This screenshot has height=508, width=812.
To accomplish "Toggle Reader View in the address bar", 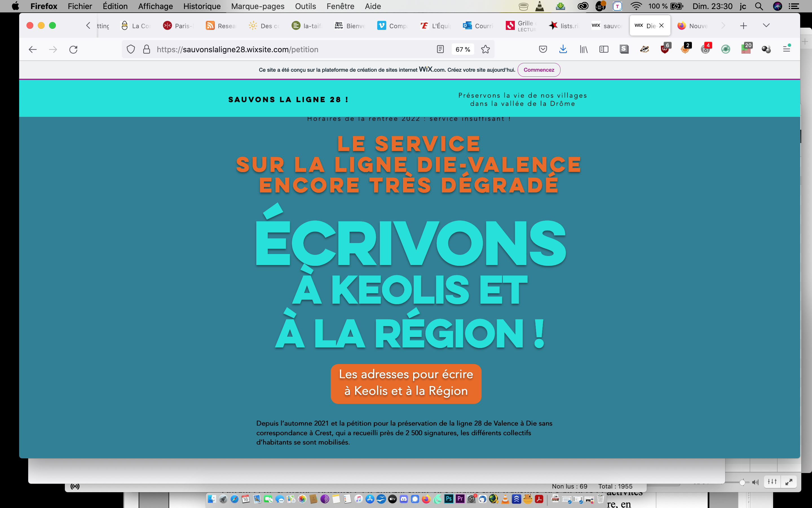I will [x=440, y=49].
